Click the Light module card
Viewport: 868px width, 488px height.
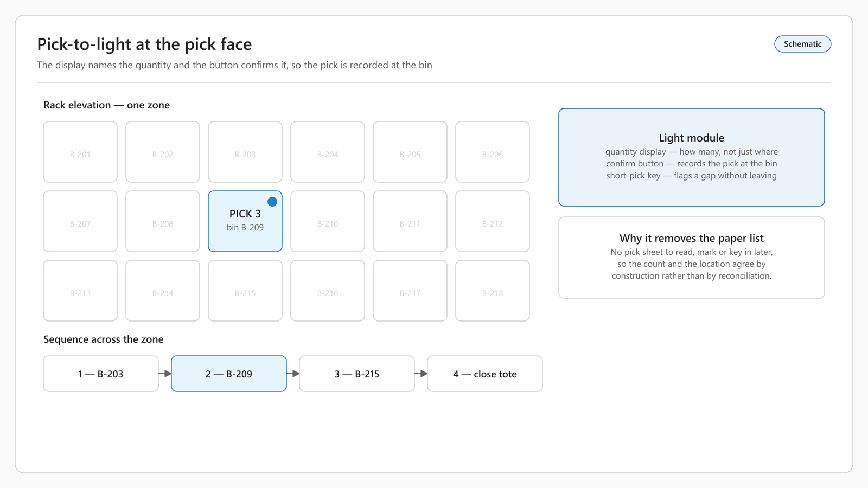(x=692, y=157)
